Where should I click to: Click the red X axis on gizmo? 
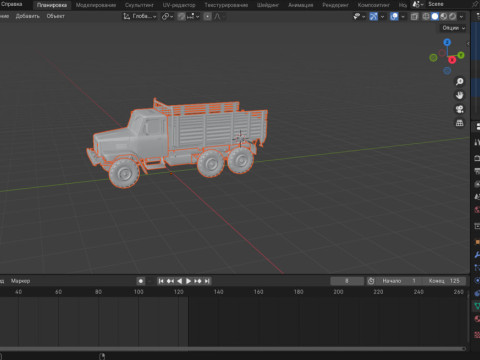[452, 60]
